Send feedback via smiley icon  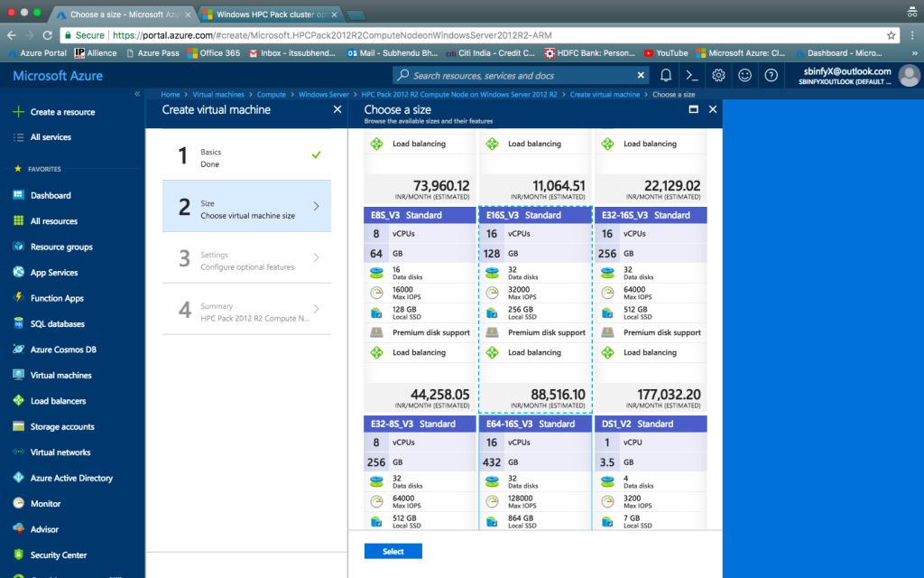744,76
